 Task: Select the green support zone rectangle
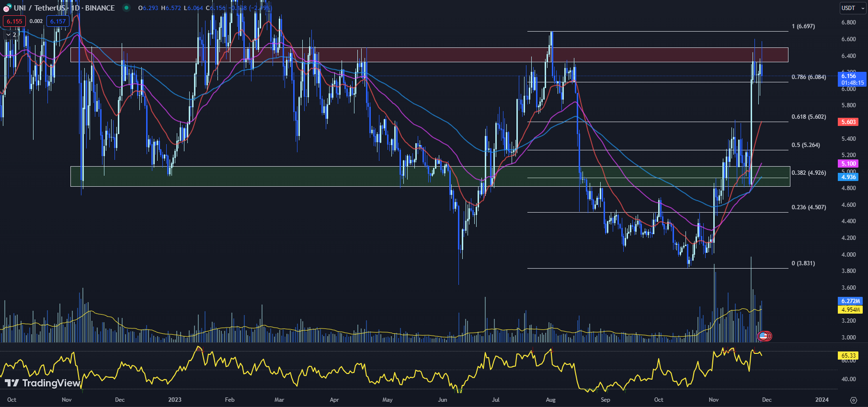[430, 176]
